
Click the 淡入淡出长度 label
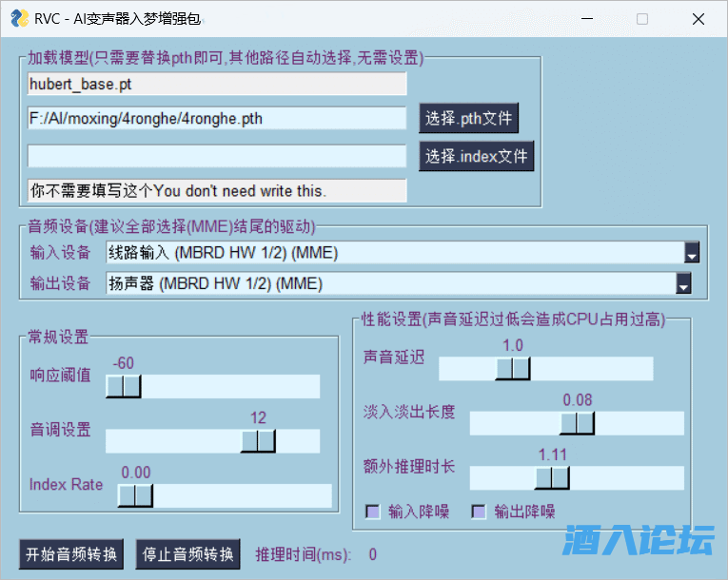click(409, 412)
